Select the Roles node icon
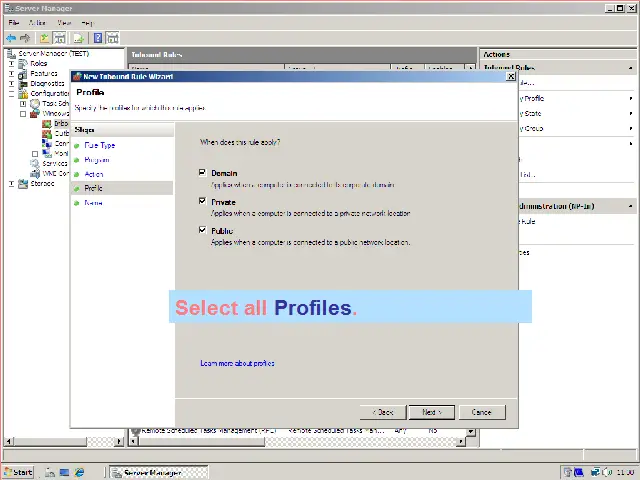Image resolution: width=640 pixels, height=480 pixels. pos(23,63)
